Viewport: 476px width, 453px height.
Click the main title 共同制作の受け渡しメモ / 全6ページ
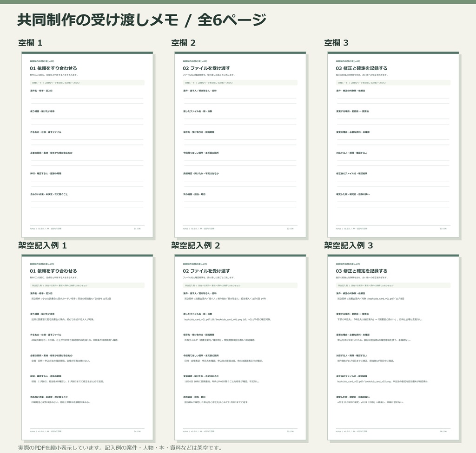pos(142,20)
